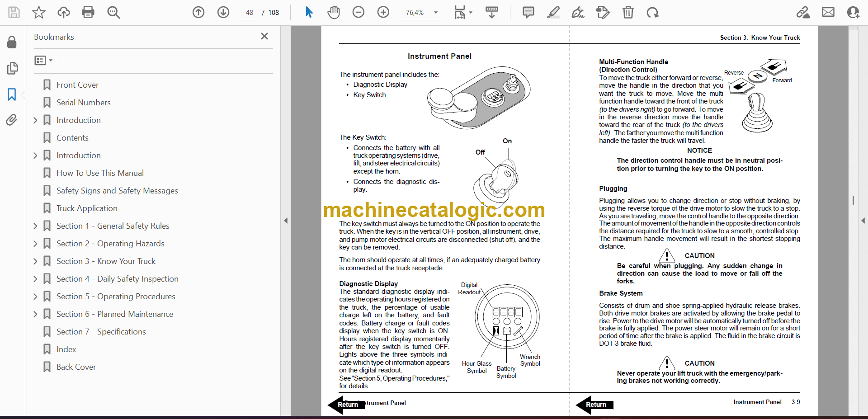Expand Section 3 - Know Your Truck
This screenshot has height=419, width=868.
35,261
